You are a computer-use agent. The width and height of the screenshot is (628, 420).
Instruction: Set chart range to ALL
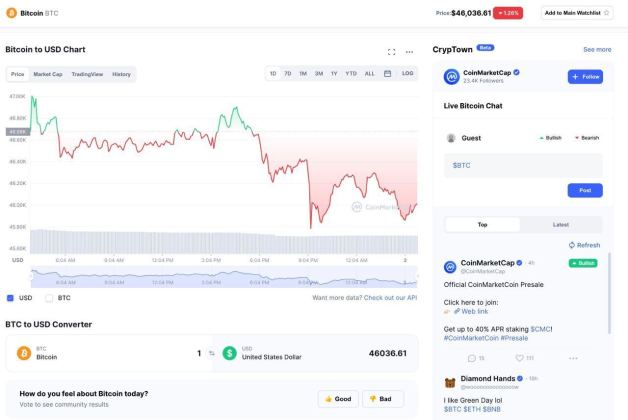click(x=369, y=74)
